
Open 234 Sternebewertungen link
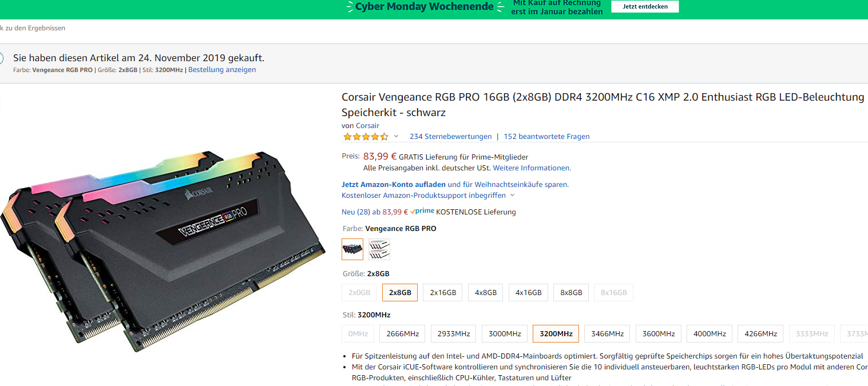[x=450, y=137]
